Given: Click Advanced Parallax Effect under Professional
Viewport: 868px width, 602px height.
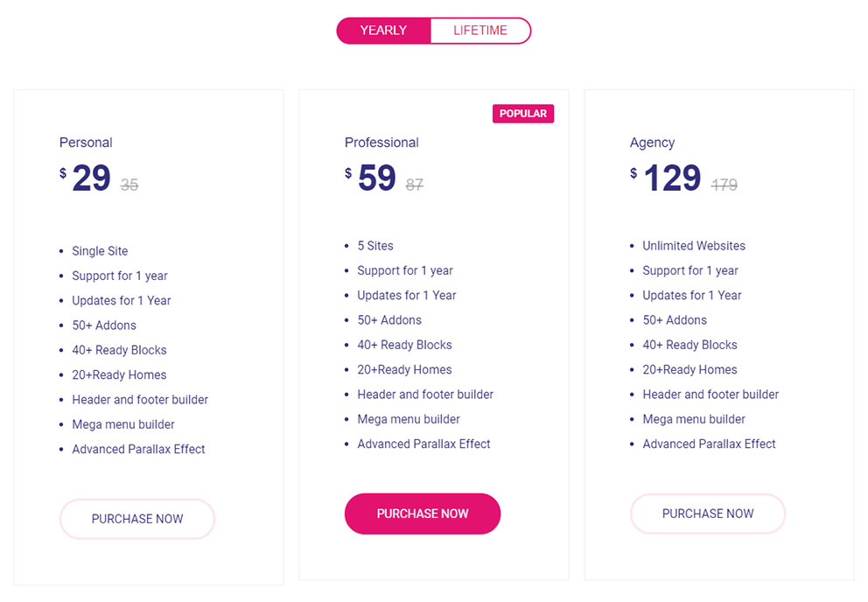Looking at the screenshot, I should [423, 444].
